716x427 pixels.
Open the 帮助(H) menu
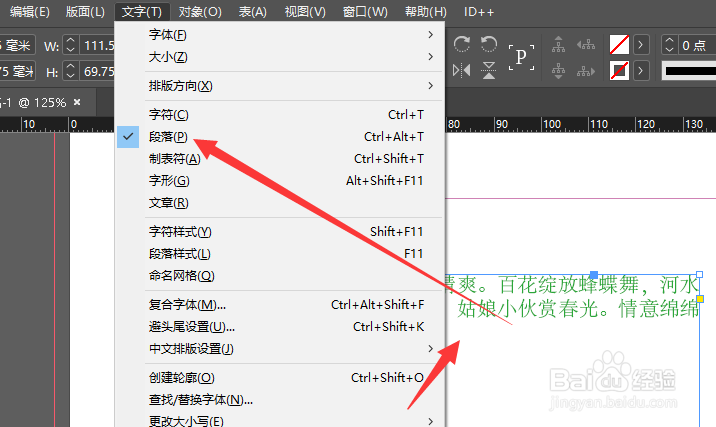pos(426,11)
